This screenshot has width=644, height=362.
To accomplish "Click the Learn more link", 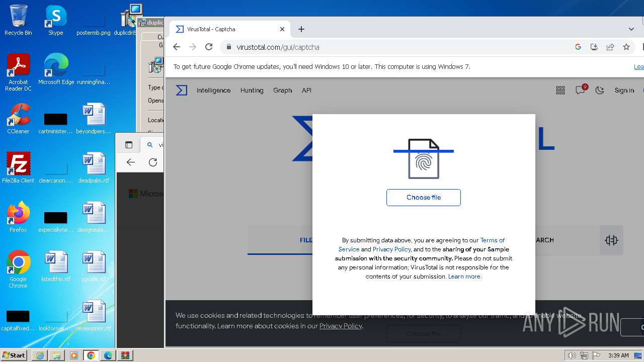I will (x=465, y=277).
